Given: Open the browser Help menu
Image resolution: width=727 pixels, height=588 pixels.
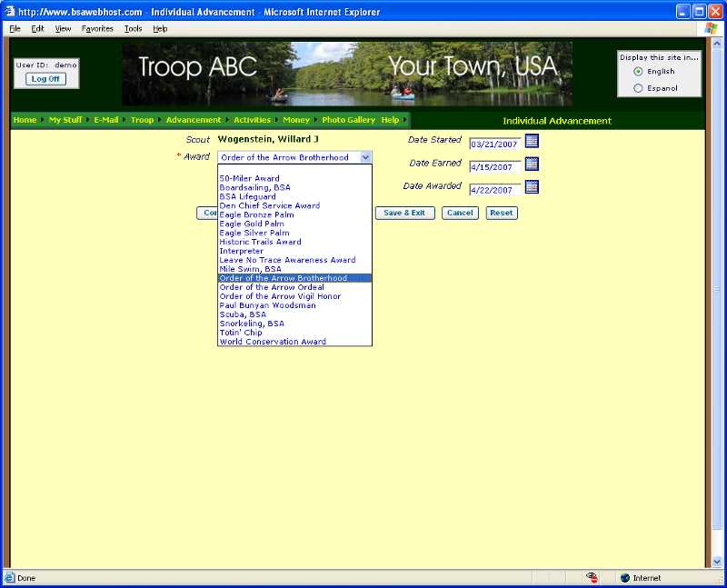Looking at the screenshot, I should pos(160,29).
